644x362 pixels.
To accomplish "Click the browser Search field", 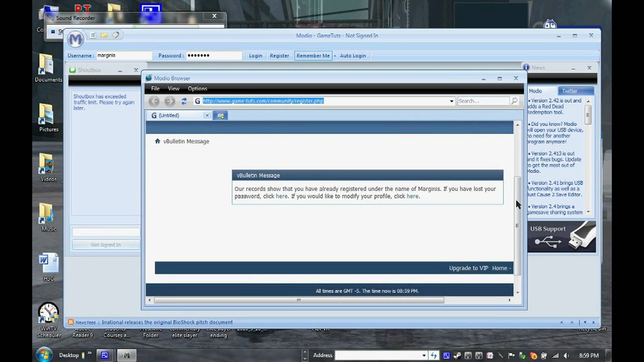I will tap(483, 101).
